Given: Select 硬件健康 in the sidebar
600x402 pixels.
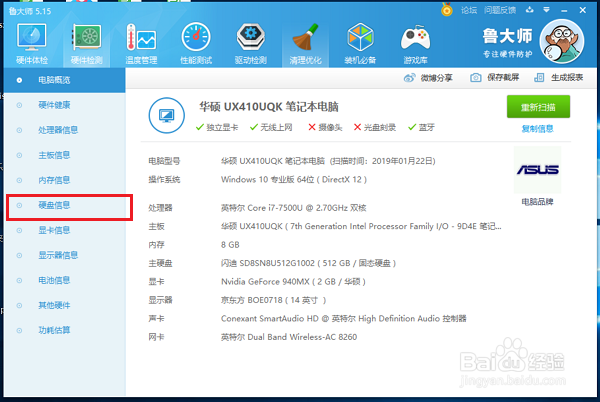Looking at the screenshot, I should click(64, 105).
